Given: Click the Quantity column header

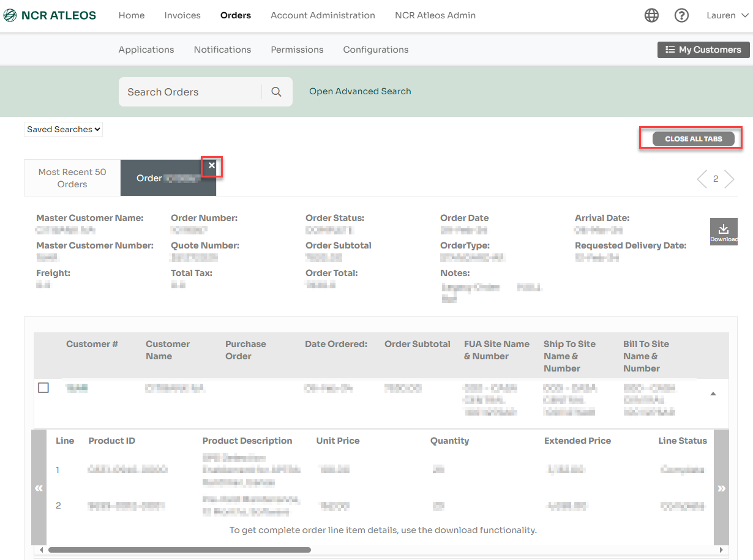Looking at the screenshot, I should pos(449,441).
